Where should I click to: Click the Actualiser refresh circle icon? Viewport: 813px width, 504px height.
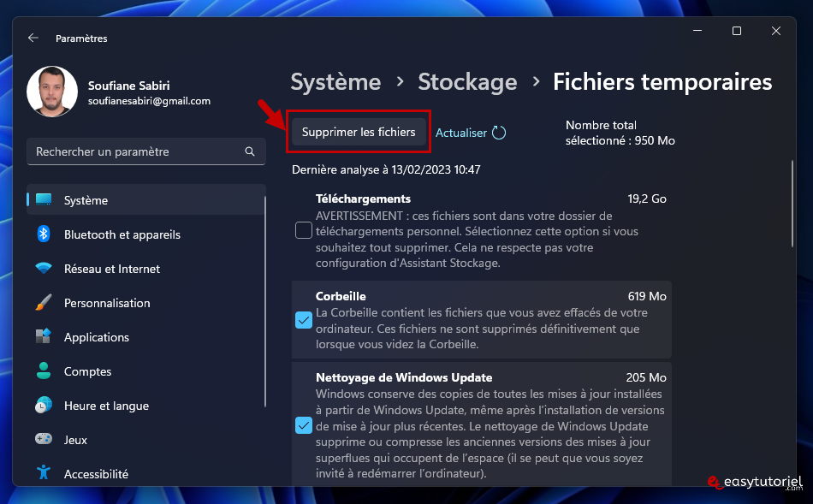499,133
